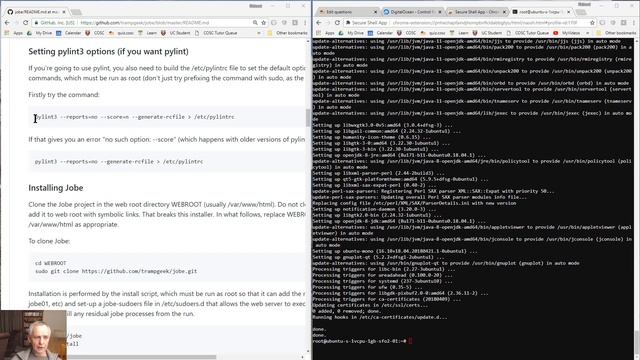Open Calendar bookmark in the GitHub window
Viewport: 640px width, 360px height.
point(69,33)
